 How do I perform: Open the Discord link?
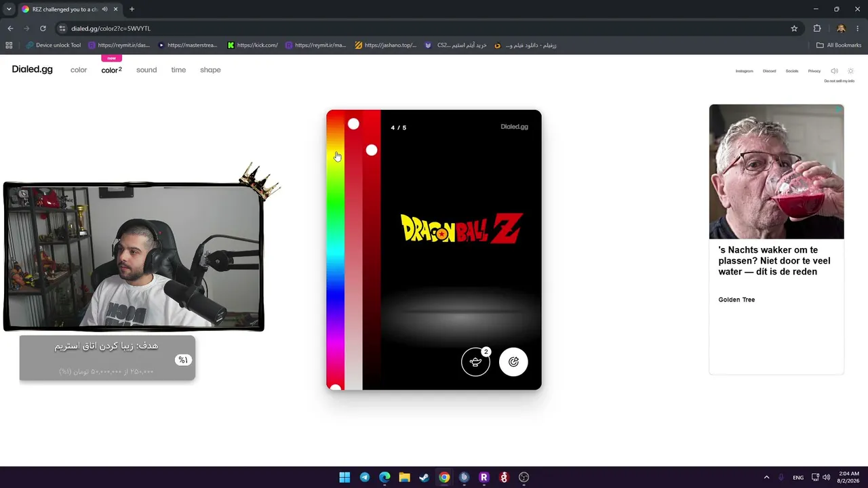(x=769, y=71)
